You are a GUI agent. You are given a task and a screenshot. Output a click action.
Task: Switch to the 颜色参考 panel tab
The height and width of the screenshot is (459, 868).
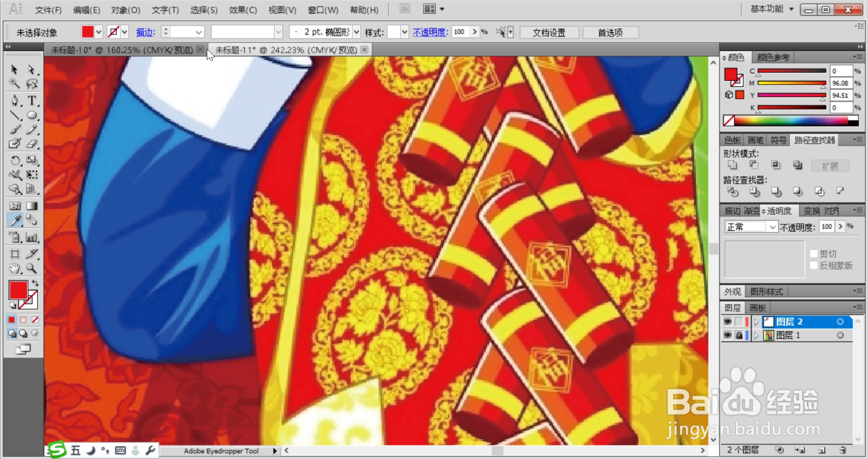coord(773,58)
